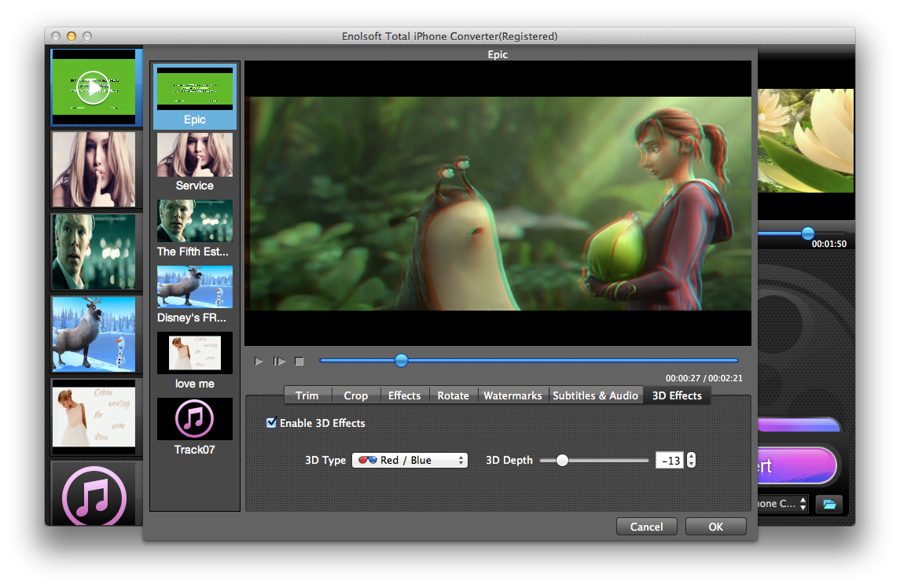Select the reindeer thumbnail in main window
Screen dimensions: 900x588
(x=94, y=334)
